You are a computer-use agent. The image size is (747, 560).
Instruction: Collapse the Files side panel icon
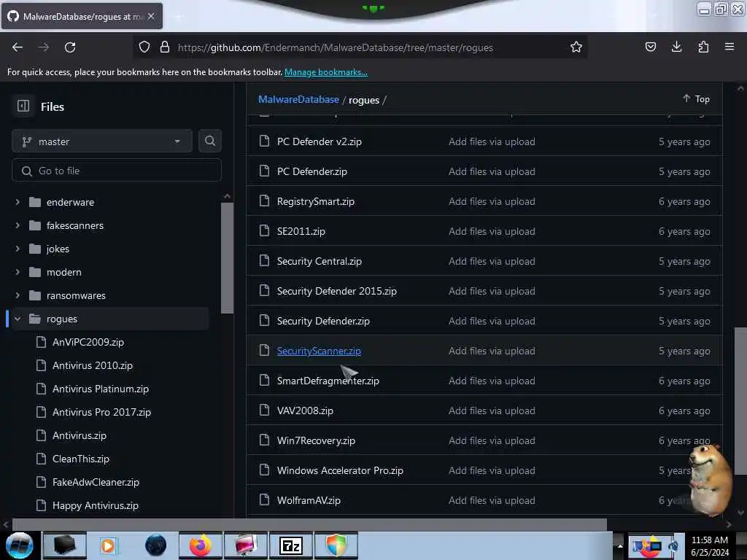(23, 106)
